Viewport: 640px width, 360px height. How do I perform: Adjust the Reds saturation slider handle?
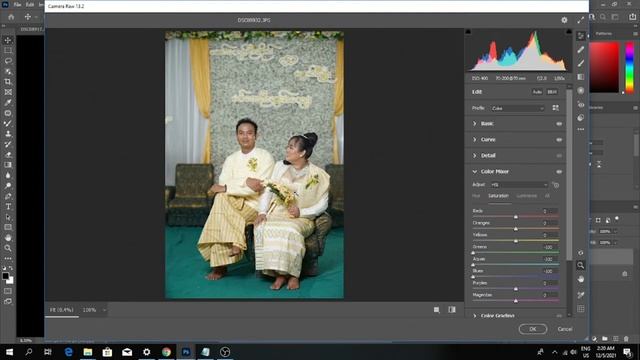point(516,217)
